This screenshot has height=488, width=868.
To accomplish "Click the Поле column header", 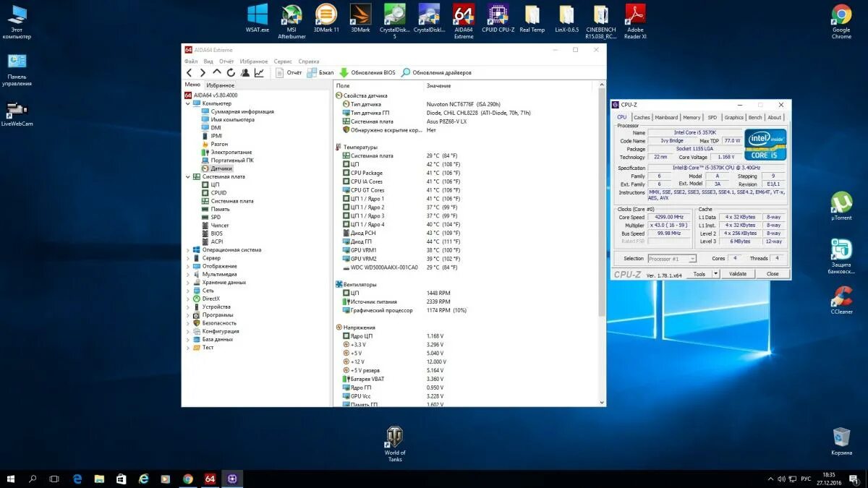I will [x=378, y=85].
